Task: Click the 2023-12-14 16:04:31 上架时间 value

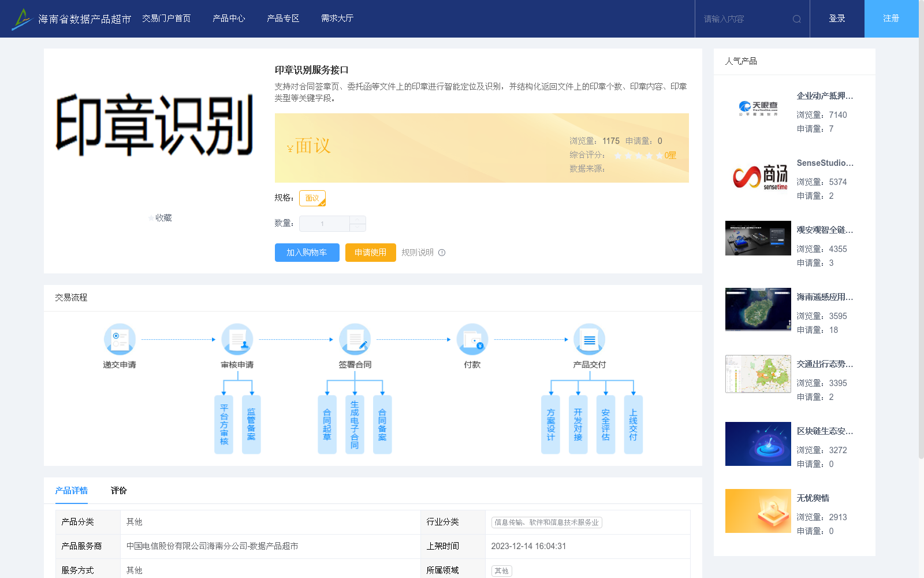Action: pos(528,546)
